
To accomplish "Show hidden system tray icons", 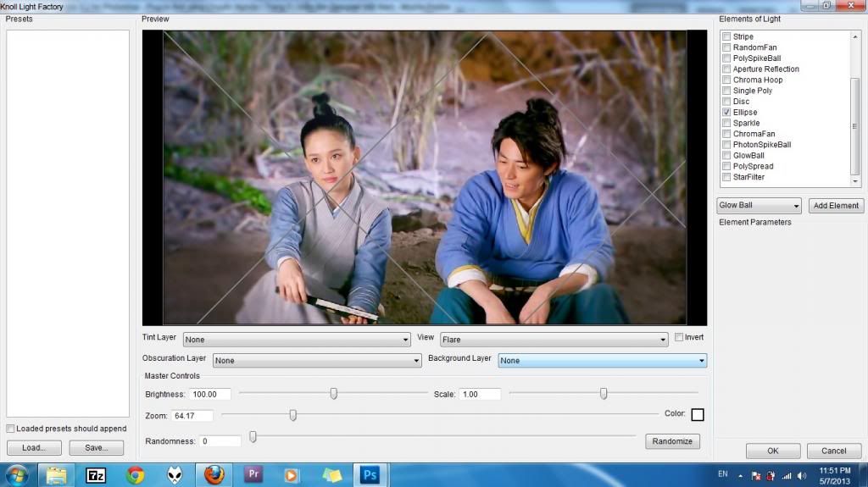I will click(x=740, y=475).
